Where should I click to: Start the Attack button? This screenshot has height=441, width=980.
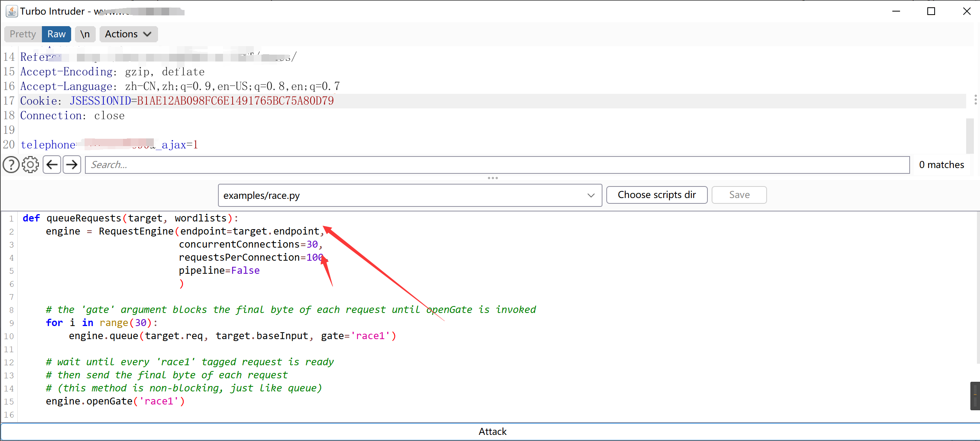coord(492,431)
